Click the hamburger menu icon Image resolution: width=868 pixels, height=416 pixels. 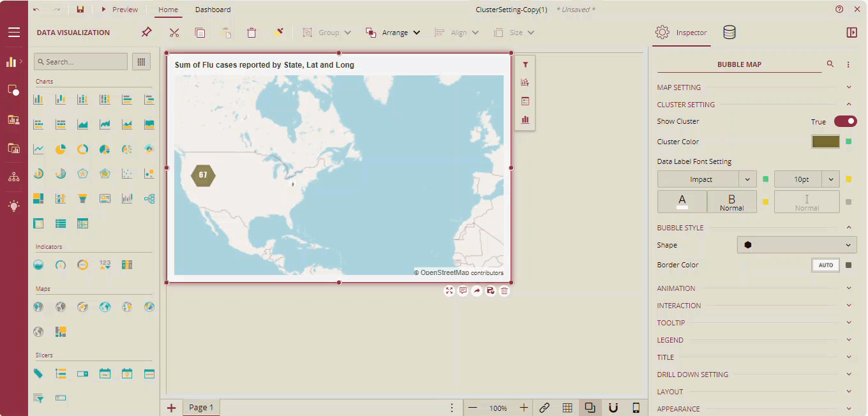tap(14, 33)
